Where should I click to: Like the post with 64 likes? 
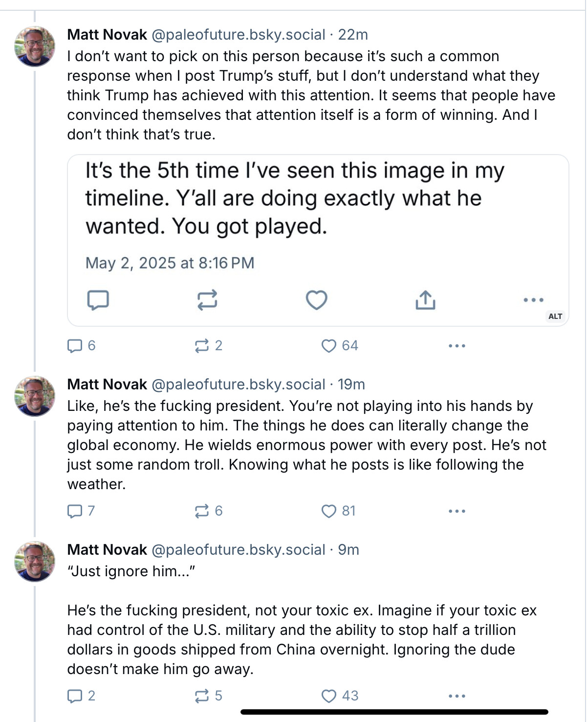click(x=329, y=346)
